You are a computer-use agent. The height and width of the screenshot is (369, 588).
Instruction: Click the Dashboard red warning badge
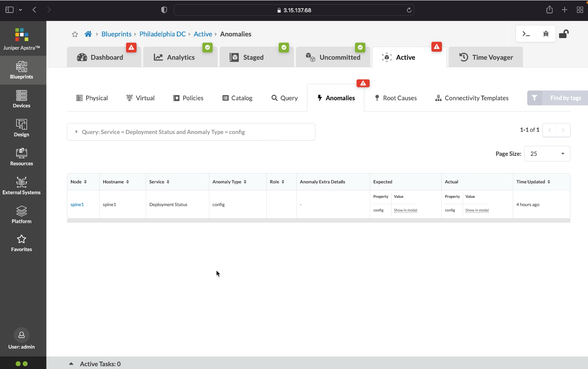coord(131,47)
